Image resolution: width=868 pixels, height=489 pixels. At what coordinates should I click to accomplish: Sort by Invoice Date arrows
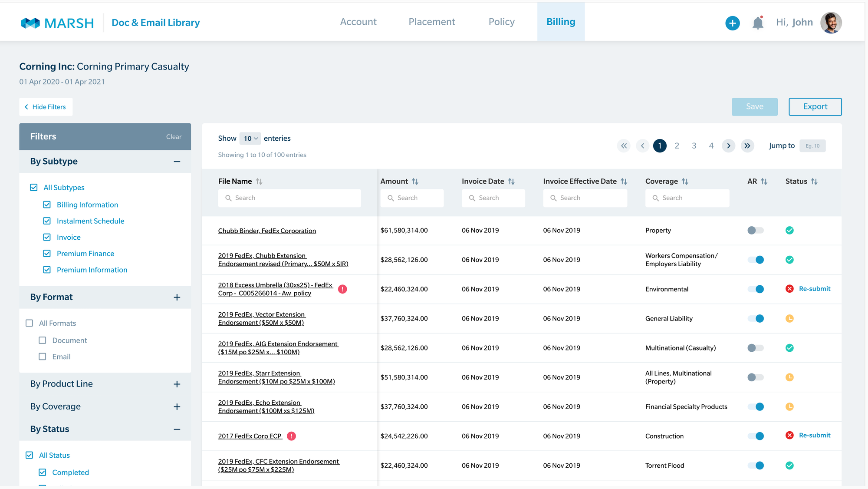point(511,182)
